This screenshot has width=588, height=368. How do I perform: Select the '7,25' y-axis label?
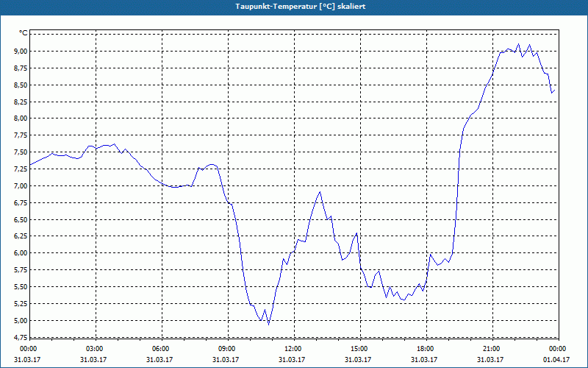point(21,169)
